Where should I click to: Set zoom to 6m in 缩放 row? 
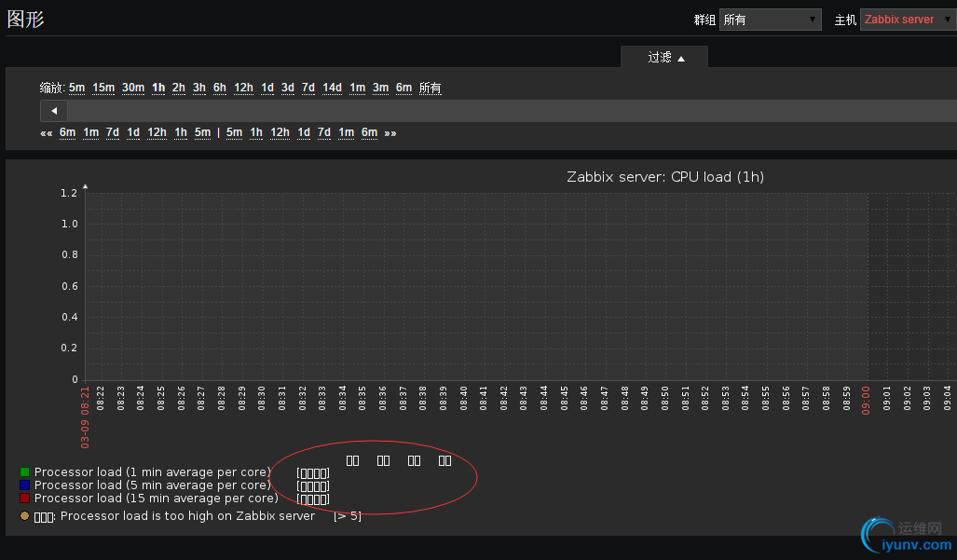tap(403, 88)
